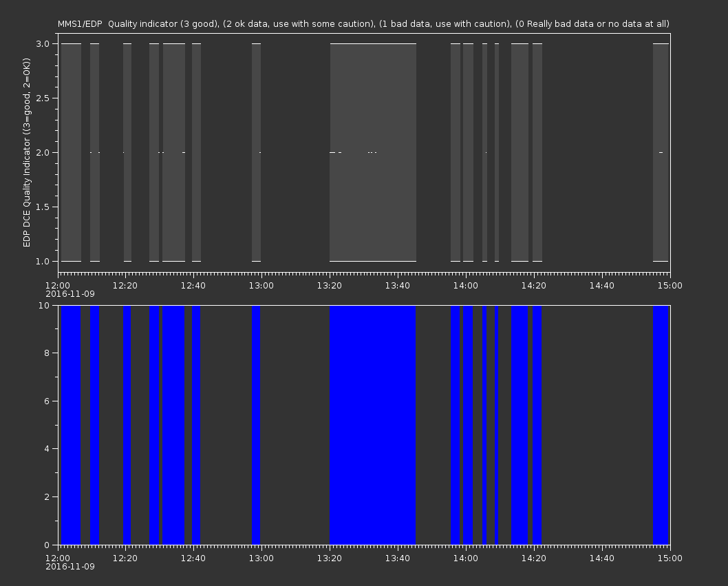Click the 2.0 tick label on upper plot
The image size is (728, 586).
43,152
